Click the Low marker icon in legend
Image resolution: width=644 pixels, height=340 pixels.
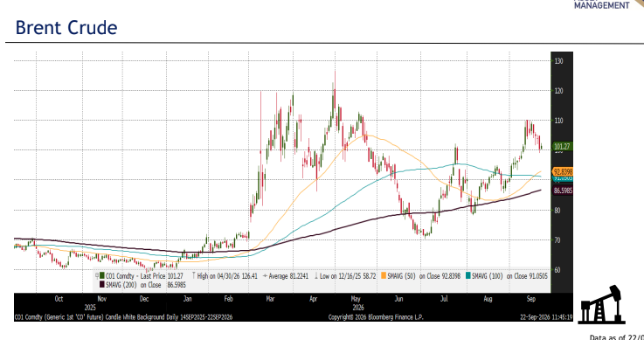(317, 276)
